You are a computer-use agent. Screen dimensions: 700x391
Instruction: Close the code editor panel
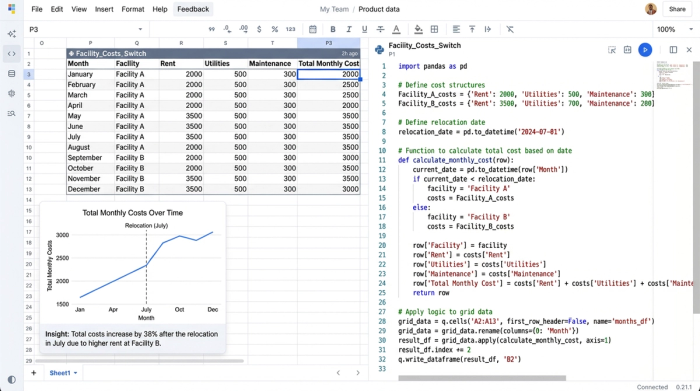pos(689,50)
